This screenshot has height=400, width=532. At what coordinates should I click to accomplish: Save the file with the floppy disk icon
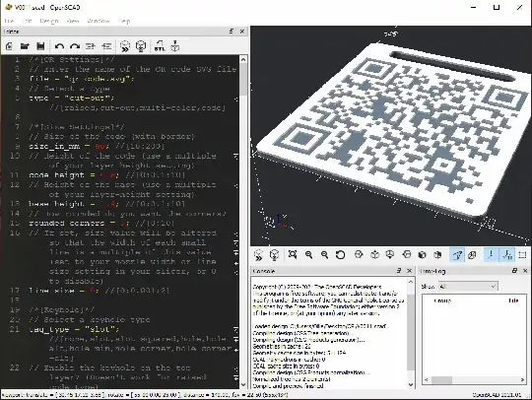pyautogui.click(x=40, y=46)
